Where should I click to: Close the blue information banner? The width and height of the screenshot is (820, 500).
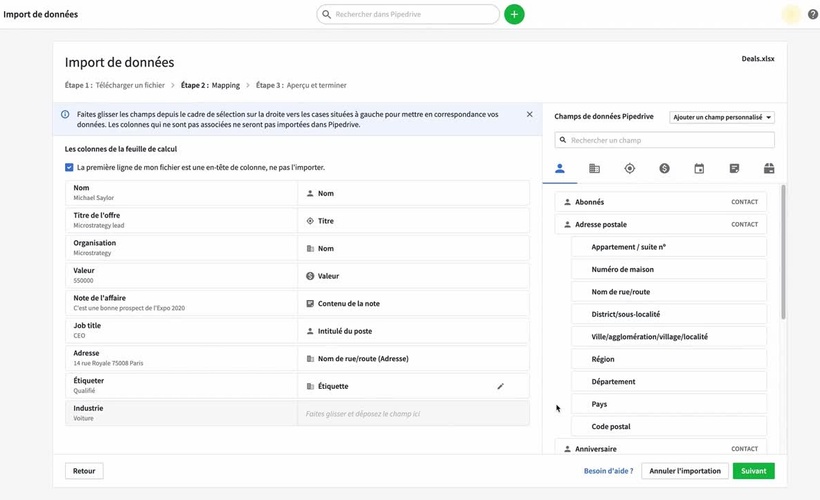point(530,114)
